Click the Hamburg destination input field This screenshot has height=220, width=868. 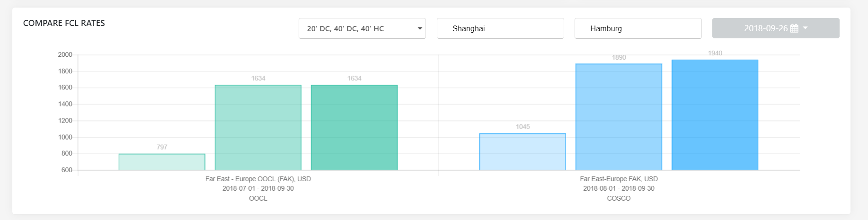pyautogui.click(x=638, y=28)
